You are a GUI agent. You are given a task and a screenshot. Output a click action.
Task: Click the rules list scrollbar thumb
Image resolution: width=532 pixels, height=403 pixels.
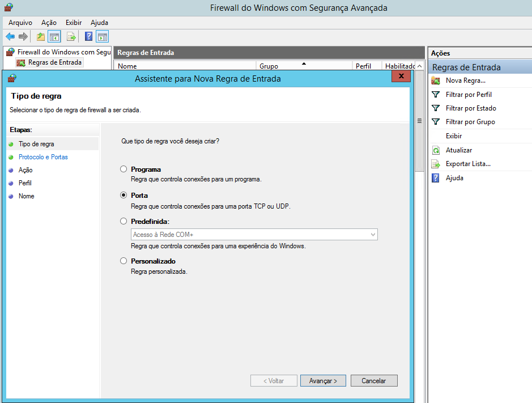419,121
